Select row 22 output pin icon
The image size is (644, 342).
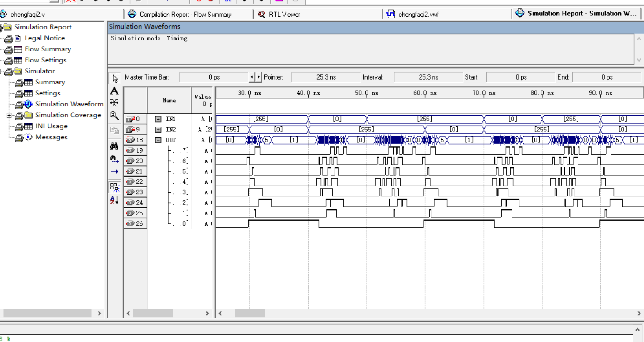(130, 182)
